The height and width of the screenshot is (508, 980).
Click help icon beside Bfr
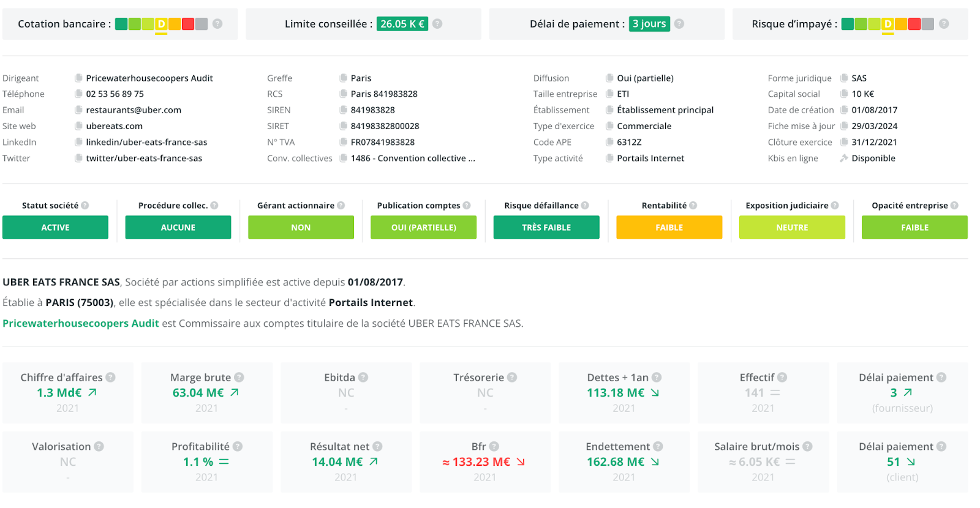(494, 447)
